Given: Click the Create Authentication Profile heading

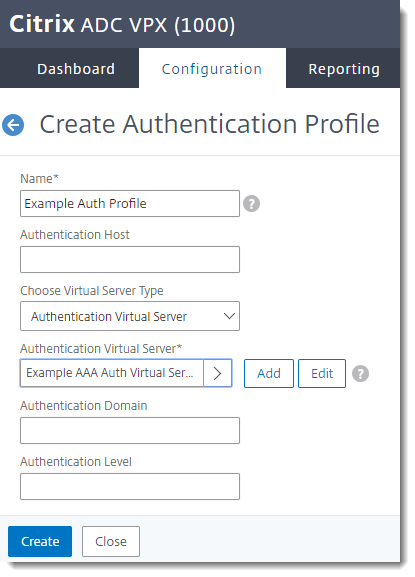Looking at the screenshot, I should click(x=209, y=124).
